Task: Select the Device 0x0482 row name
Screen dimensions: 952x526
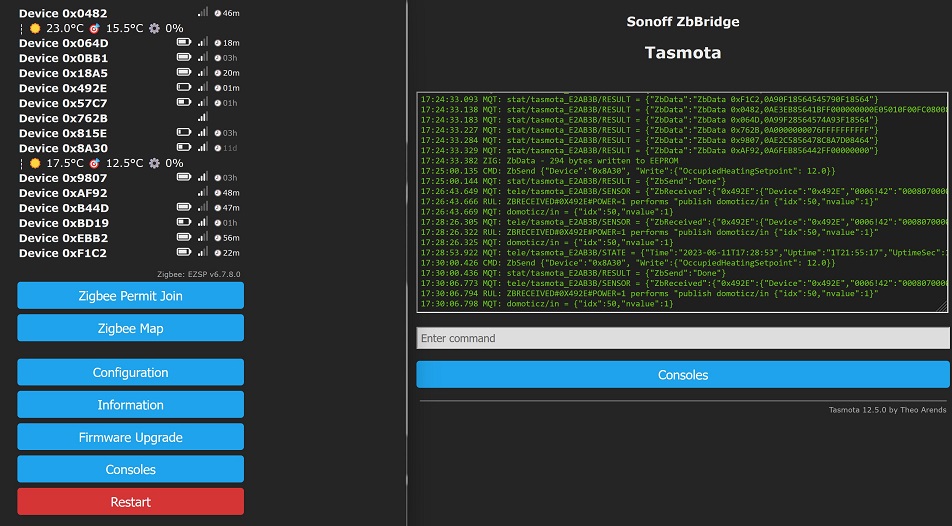Action: coord(63,13)
